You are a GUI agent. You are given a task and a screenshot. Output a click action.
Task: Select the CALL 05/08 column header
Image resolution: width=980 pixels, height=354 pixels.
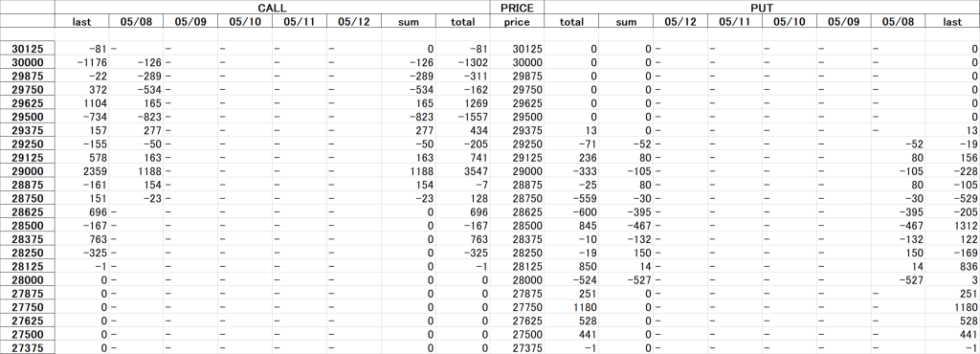click(x=136, y=22)
